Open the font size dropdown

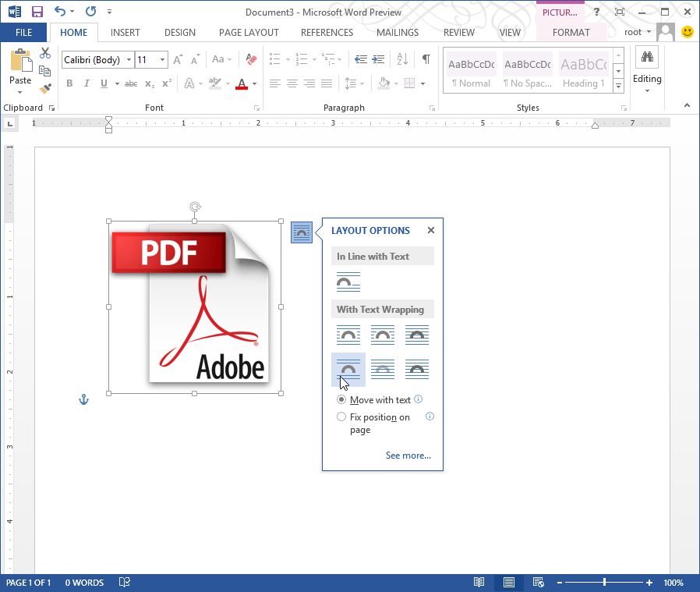coord(161,59)
